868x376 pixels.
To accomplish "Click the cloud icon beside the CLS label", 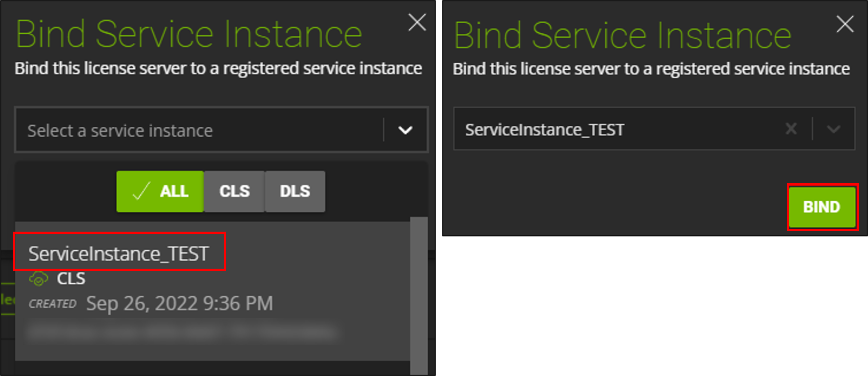I will [x=38, y=279].
